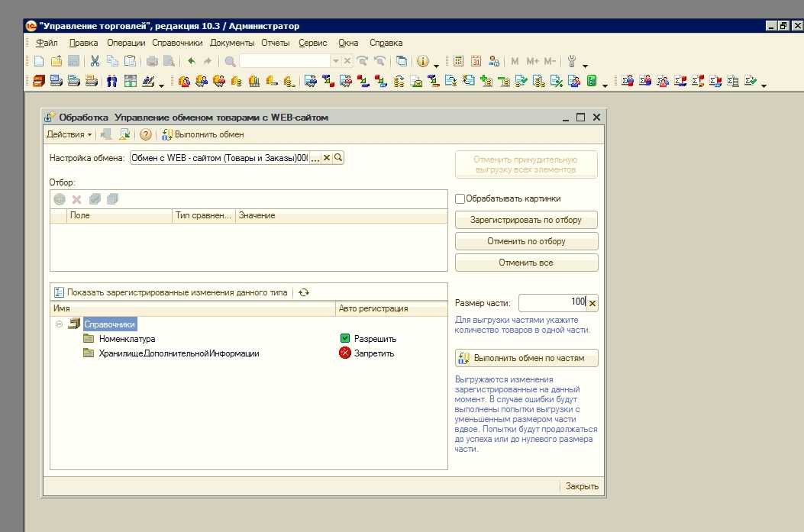The width and height of the screenshot is (804, 532).
Task: Open the calculator from the main toolbar
Action: (x=458, y=62)
